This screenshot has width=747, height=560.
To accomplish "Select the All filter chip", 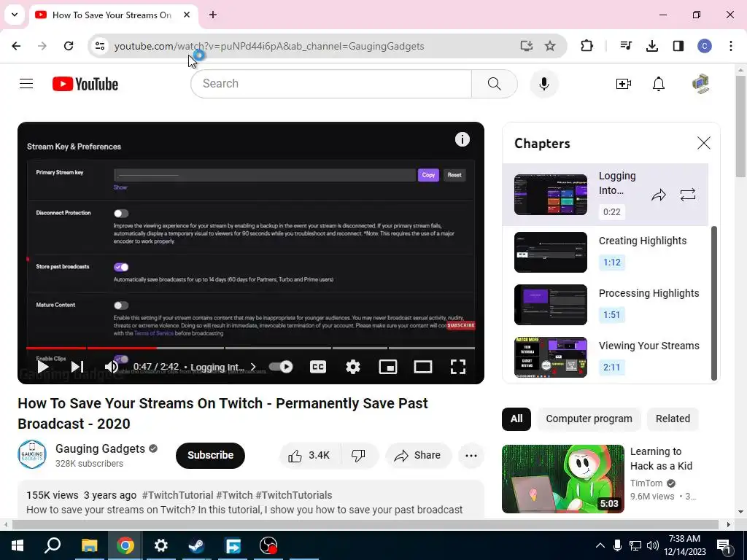I will click(x=516, y=419).
